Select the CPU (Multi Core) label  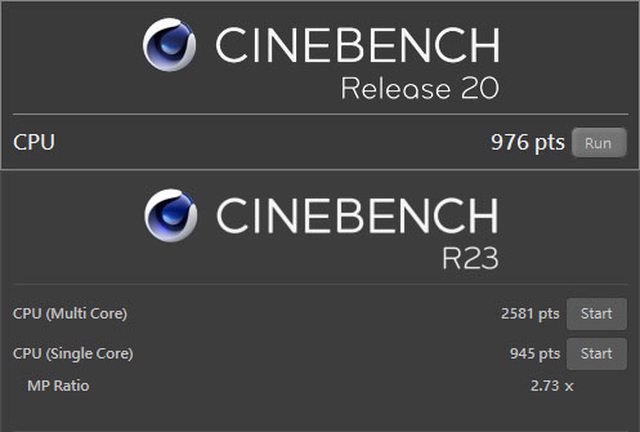pyautogui.click(x=70, y=314)
